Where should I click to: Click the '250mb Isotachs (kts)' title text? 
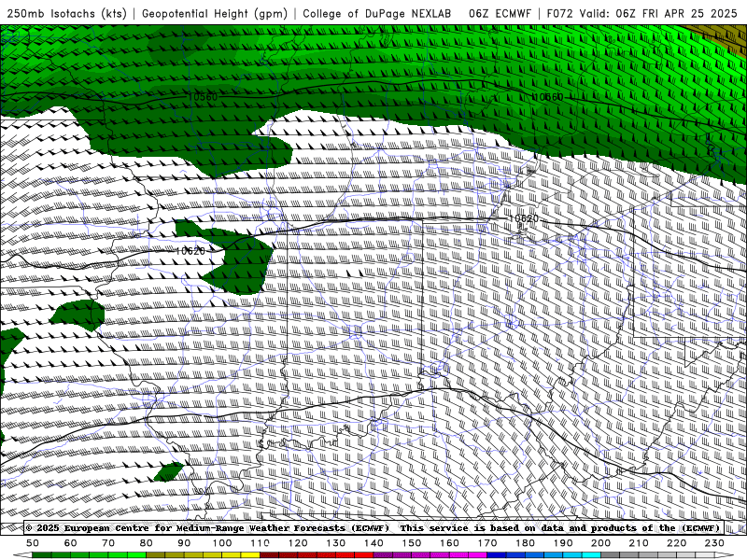pos(66,13)
